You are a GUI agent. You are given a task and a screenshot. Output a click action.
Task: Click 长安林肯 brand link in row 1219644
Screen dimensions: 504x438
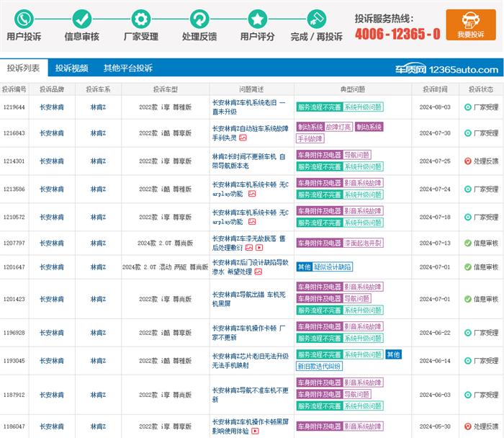52,107
